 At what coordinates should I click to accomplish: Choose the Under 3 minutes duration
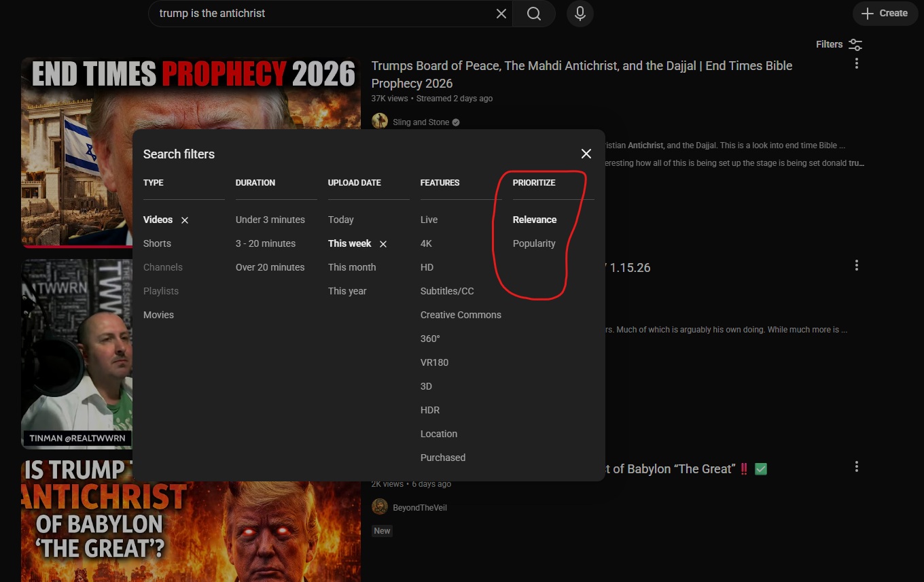(x=270, y=220)
